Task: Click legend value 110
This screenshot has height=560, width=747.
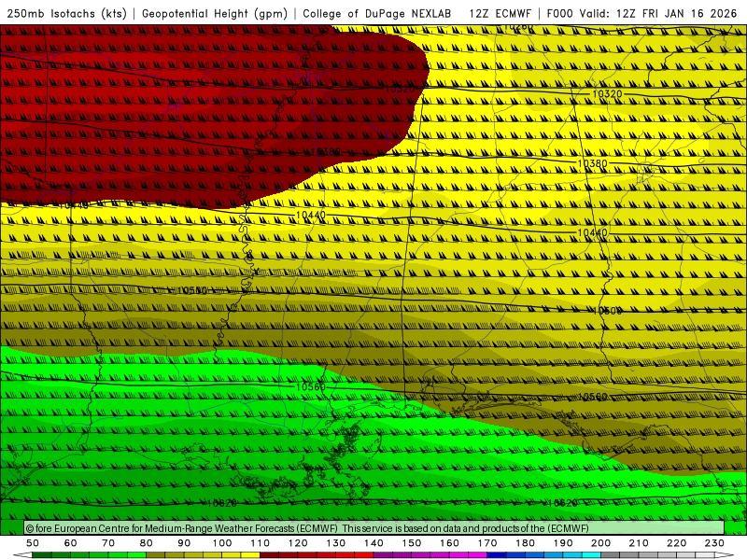Action: click(x=261, y=543)
